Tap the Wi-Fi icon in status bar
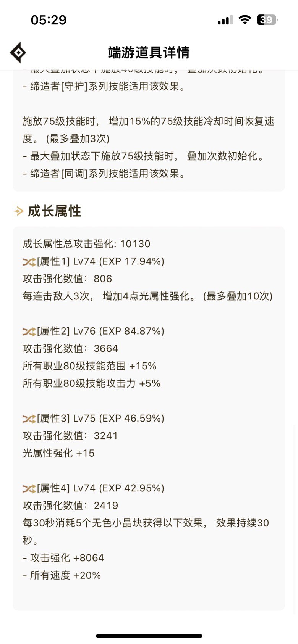The height and width of the screenshot is (644, 298). click(245, 20)
